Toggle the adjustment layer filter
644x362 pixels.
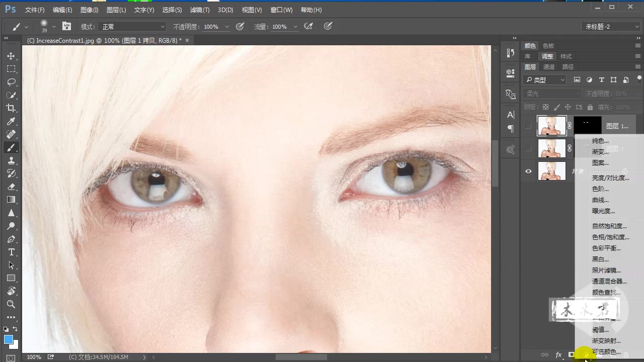pyautogui.click(x=589, y=79)
